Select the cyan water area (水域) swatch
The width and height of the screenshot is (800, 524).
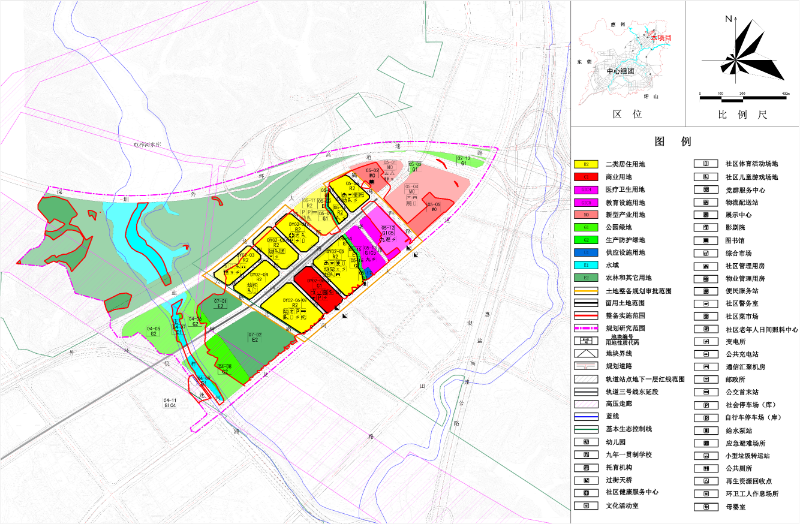[584, 265]
